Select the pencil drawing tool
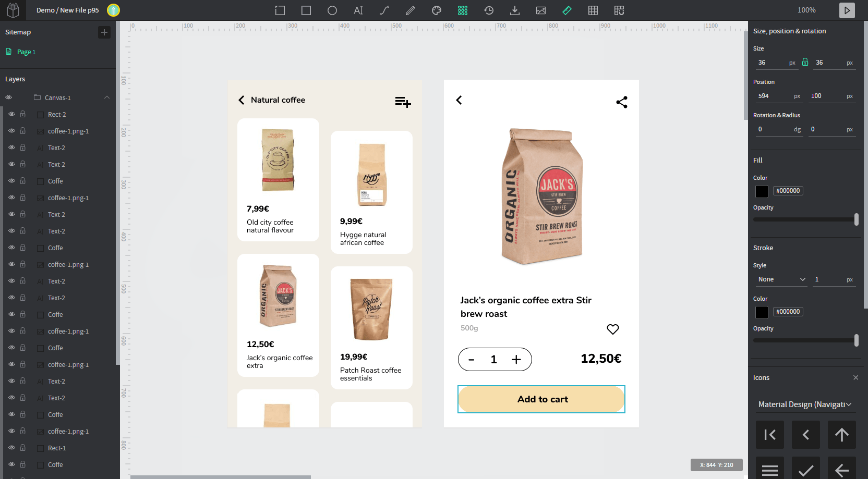868x479 pixels. coord(411,10)
